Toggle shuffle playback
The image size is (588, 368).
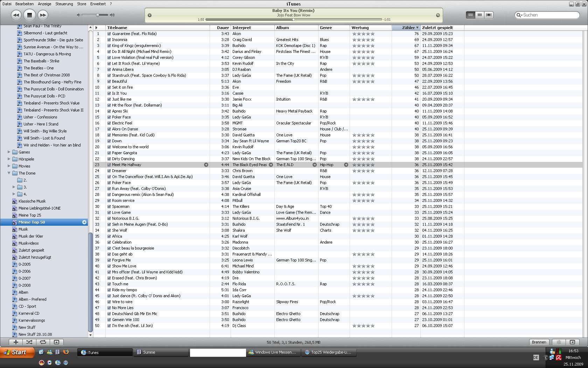click(x=29, y=342)
